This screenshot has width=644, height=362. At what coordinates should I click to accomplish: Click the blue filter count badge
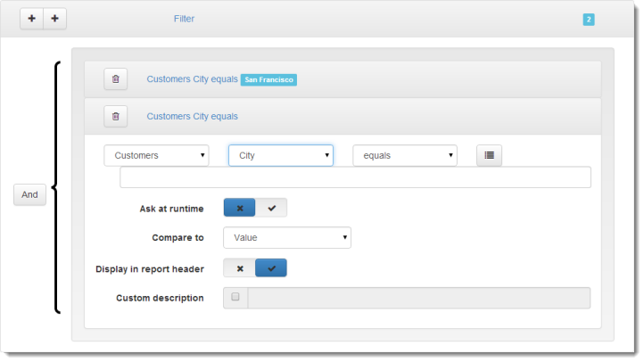pyautogui.click(x=589, y=19)
